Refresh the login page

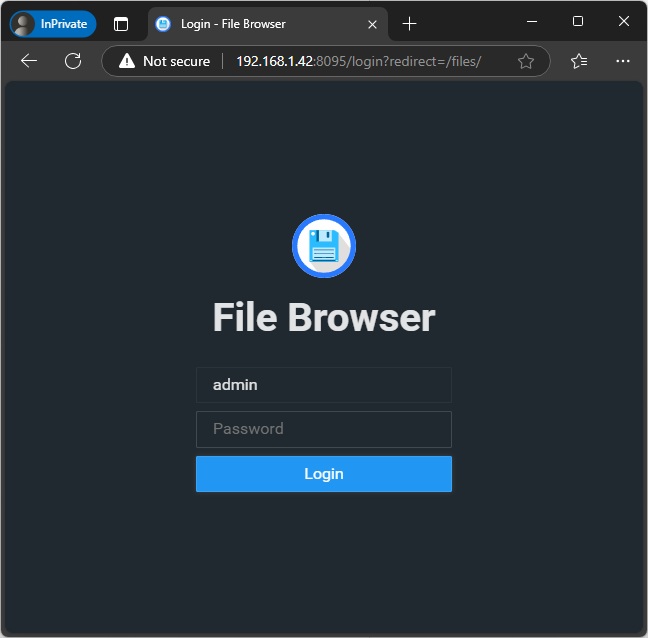(73, 61)
